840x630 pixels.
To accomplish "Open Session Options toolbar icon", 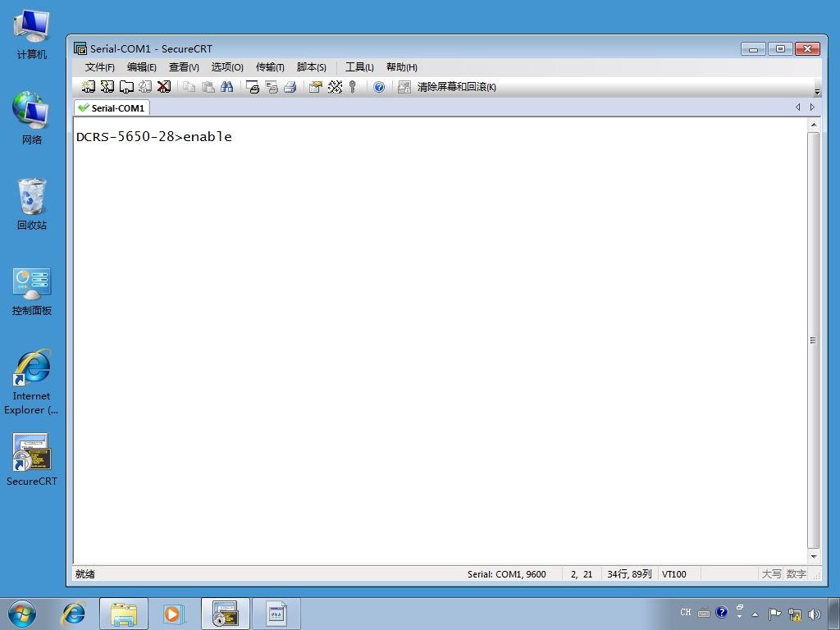I will pyautogui.click(x=316, y=87).
